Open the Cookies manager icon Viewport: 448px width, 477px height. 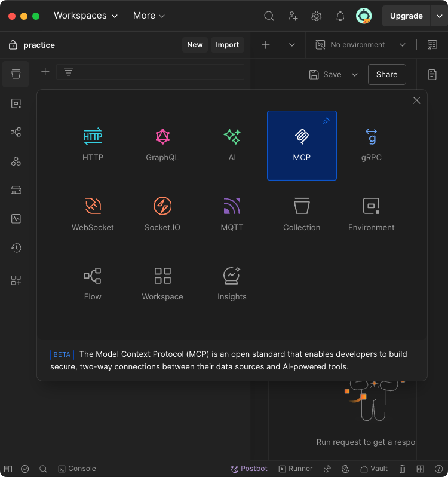click(x=346, y=469)
